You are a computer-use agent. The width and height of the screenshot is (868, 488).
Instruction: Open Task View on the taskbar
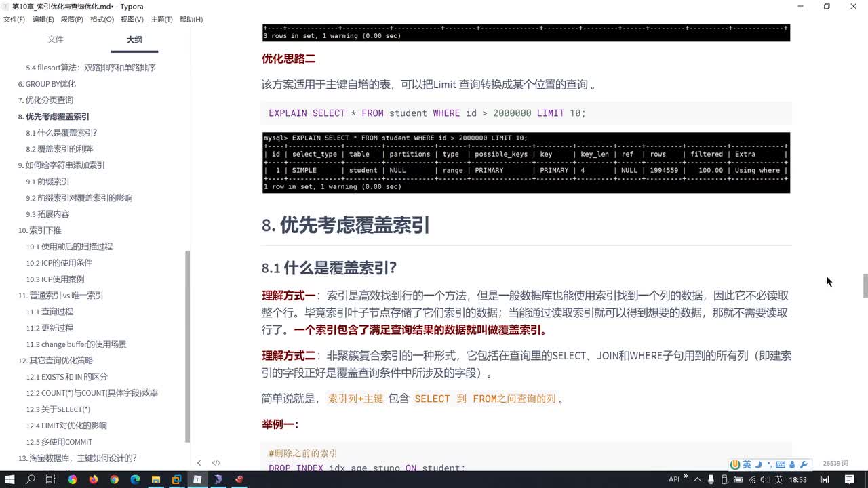coord(50,479)
